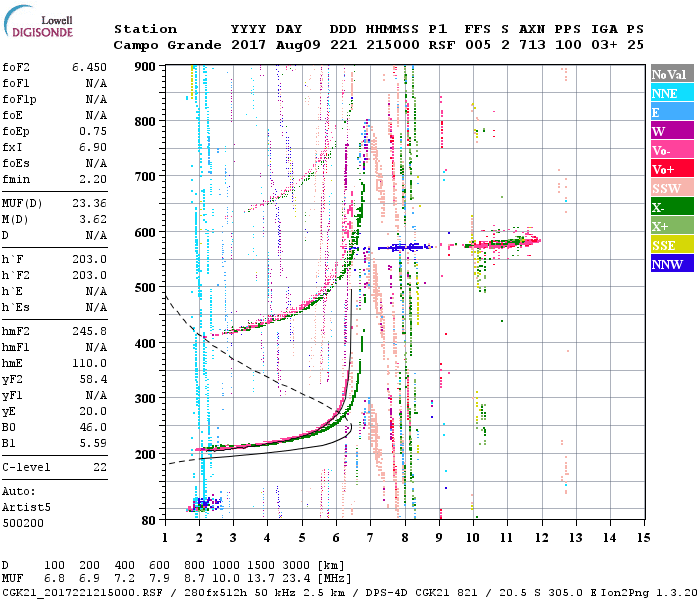Select the NoVal legend swatch
The image size is (700, 600).
point(671,74)
